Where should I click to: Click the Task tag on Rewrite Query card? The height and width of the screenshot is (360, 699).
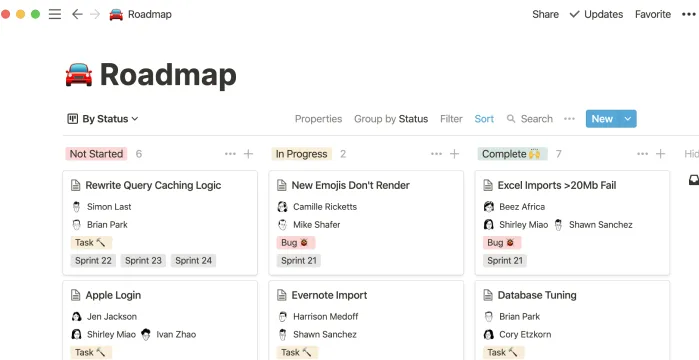(x=91, y=243)
